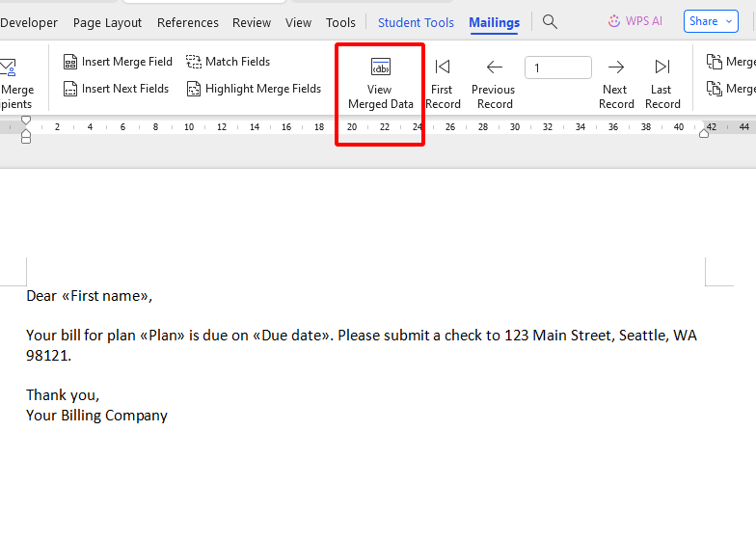Click the record number input box

click(557, 67)
